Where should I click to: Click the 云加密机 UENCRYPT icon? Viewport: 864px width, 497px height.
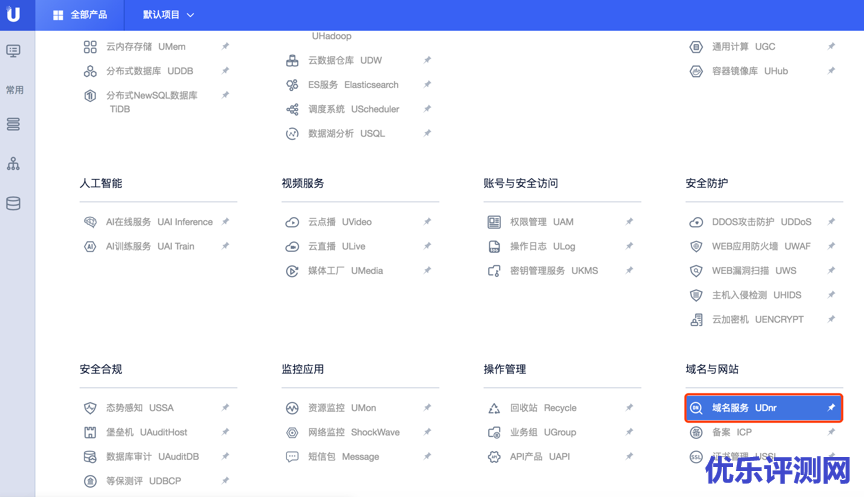pyautogui.click(x=696, y=319)
